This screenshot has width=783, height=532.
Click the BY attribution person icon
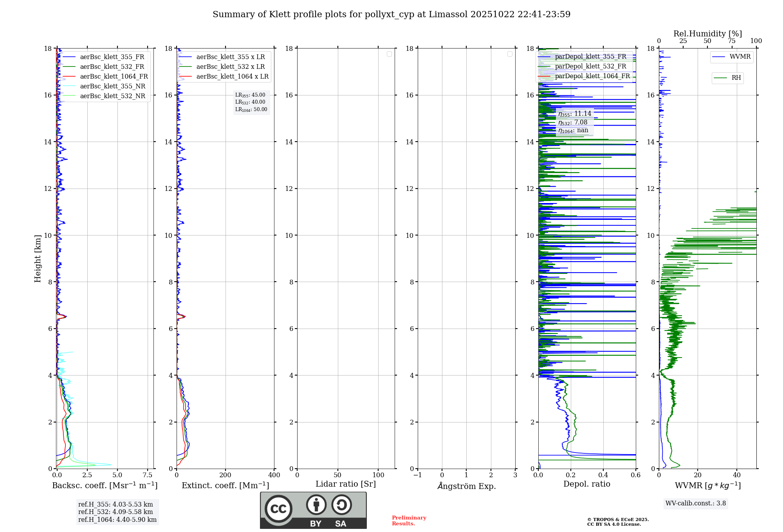point(316,505)
